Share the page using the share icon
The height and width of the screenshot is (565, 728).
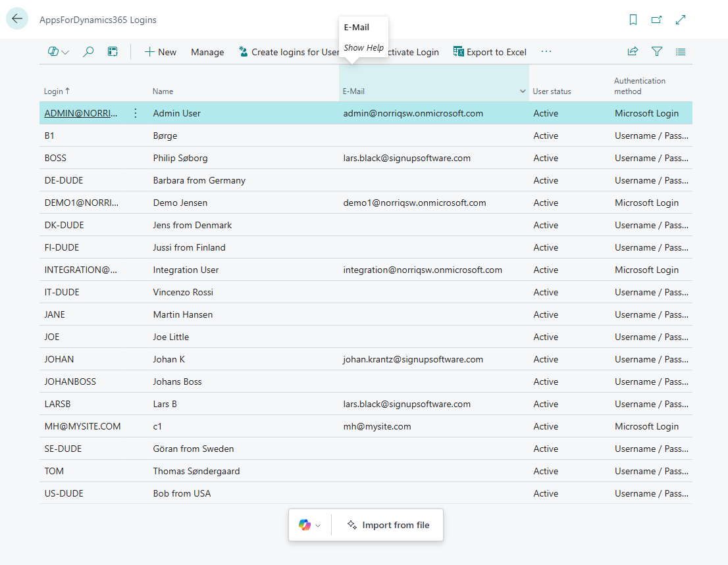point(633,51)
